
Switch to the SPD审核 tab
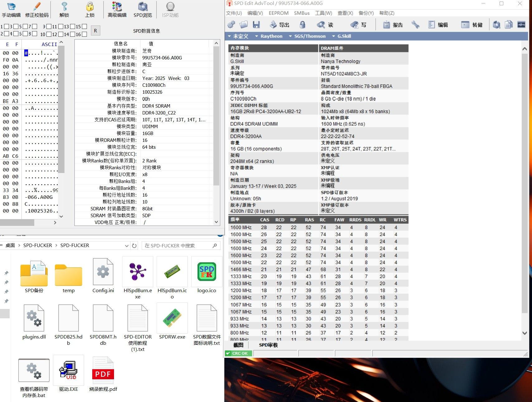(268, 345)
